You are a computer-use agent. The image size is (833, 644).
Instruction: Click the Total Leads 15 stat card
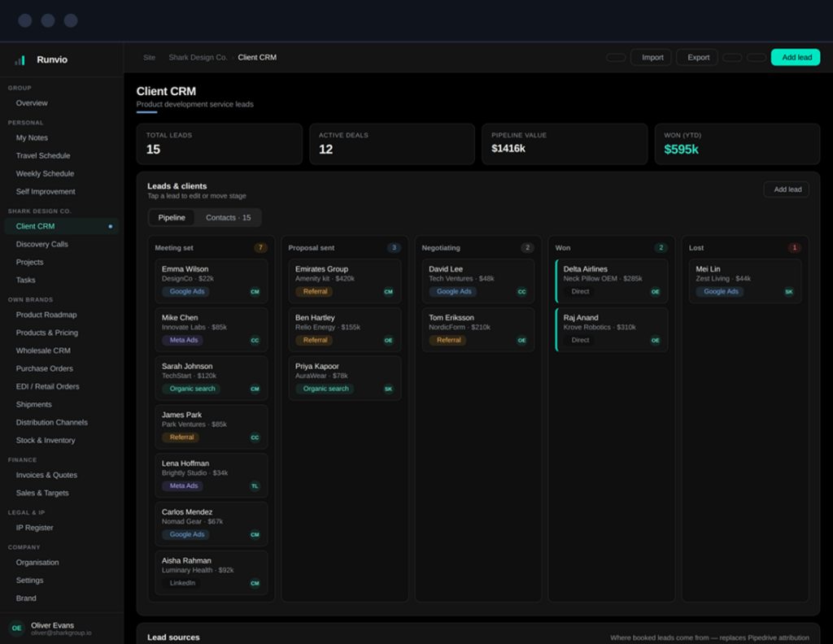click(220, 144)
